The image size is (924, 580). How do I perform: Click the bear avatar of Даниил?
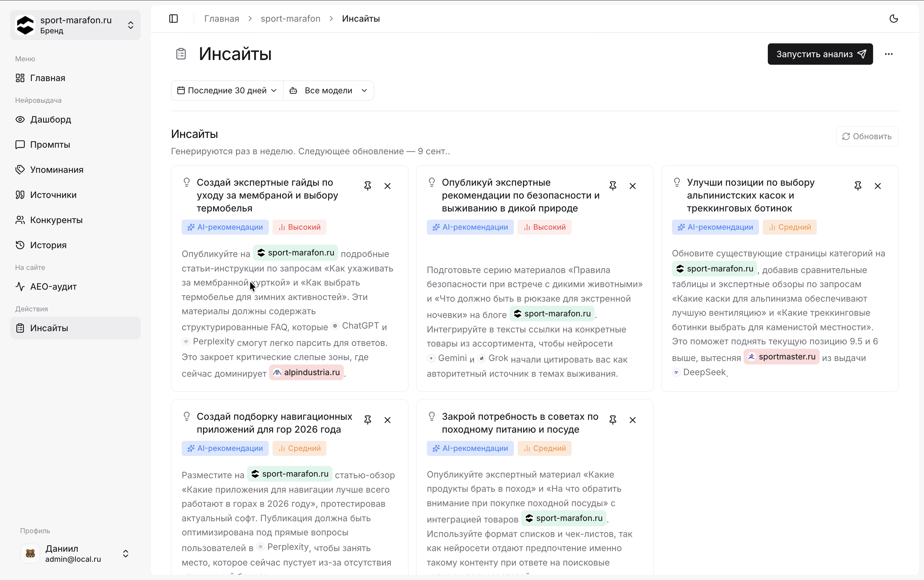pyautogui.click(x=30, y=554)
